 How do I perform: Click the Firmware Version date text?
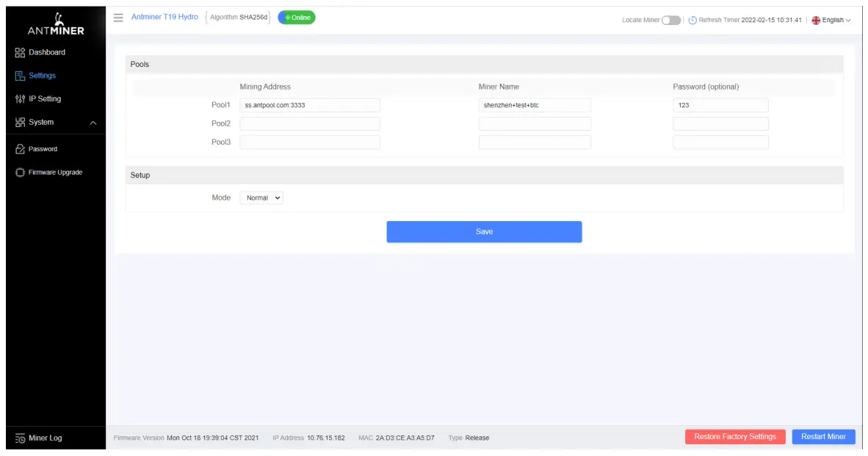[212, 438]
